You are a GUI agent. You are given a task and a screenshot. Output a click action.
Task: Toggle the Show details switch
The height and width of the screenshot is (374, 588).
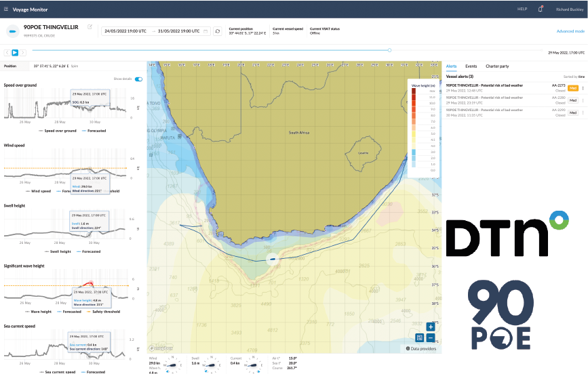[x=138, y=79]
